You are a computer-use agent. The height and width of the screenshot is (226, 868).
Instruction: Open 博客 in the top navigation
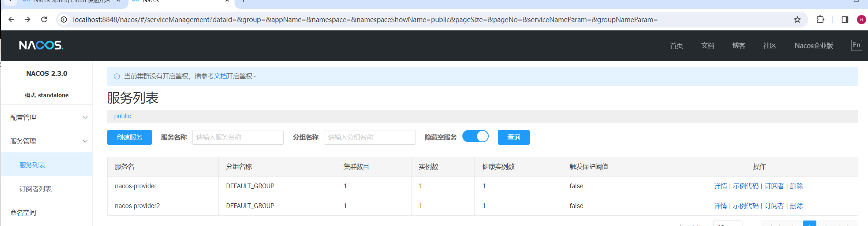pyautogui.click(x=739, y=45)
